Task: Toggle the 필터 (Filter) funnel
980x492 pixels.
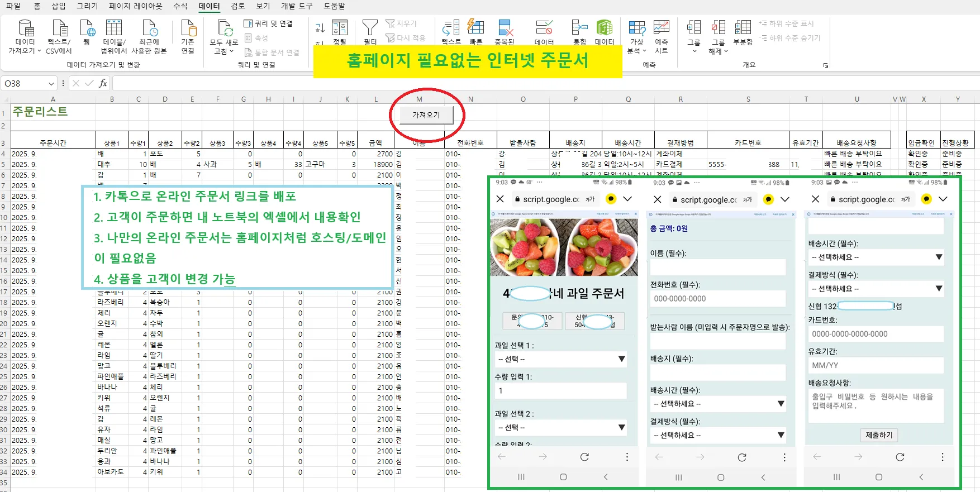Action: coord(370,28)
